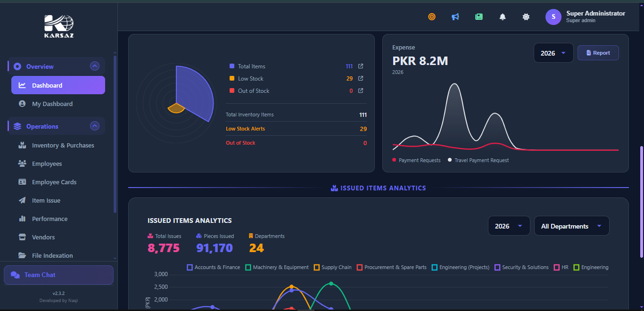Screen dimensions: 644x311
Task: Open Low Stock external link icon
Action: [361, 79]
